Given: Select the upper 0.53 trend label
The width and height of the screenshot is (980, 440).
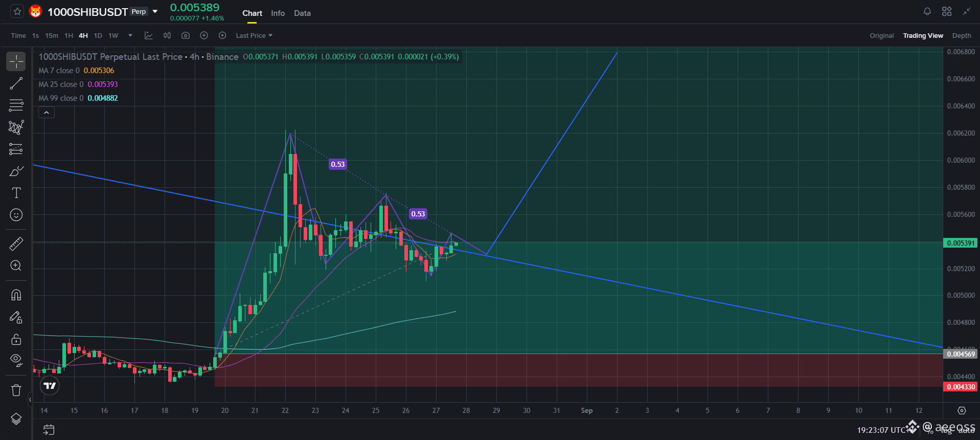Looking at the screenshot, I should pyautogui.click(x=338, y=164).
